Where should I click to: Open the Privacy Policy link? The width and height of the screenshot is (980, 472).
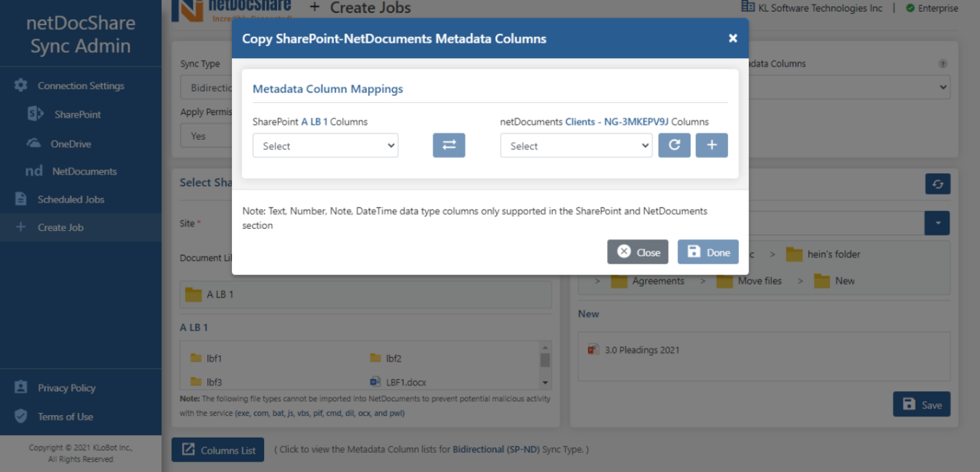(x=66, y=388)
